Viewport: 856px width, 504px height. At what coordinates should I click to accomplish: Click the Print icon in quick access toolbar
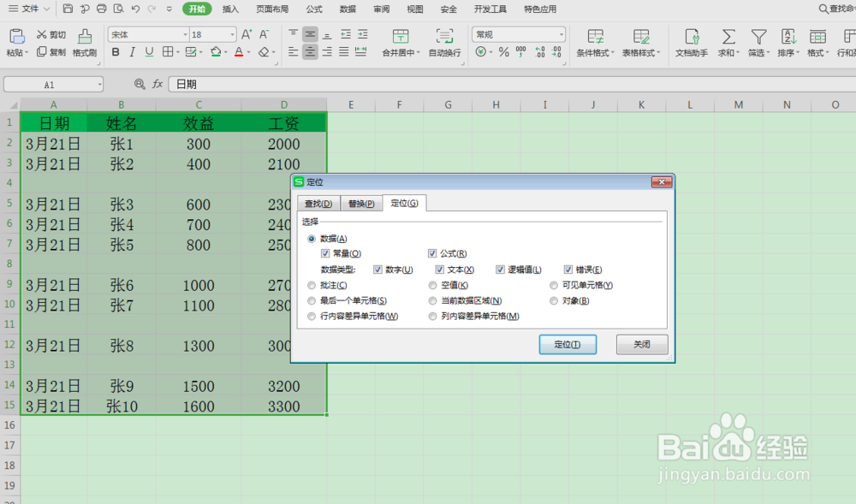[x=102, y=9]
